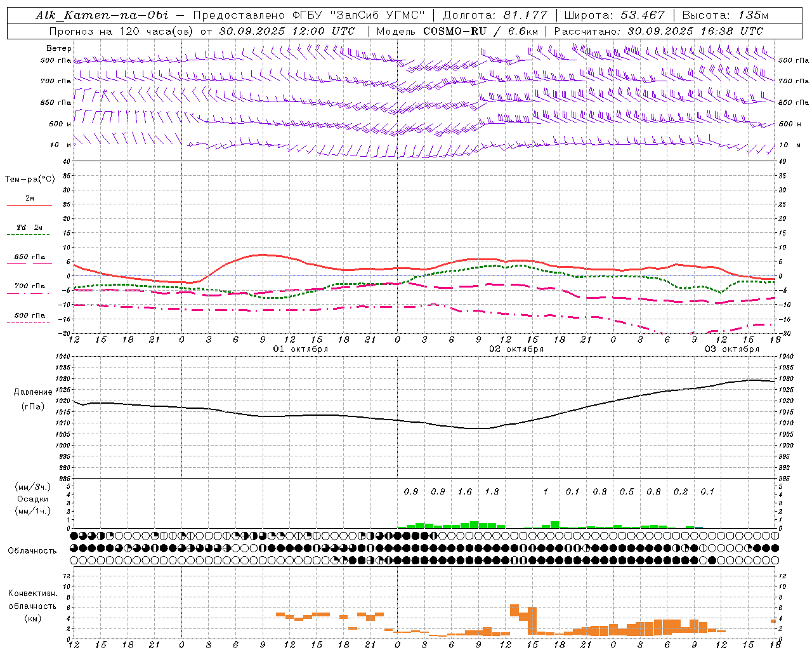Click the model label COSMO-RU / 6.6км

[x=481, y=31]
